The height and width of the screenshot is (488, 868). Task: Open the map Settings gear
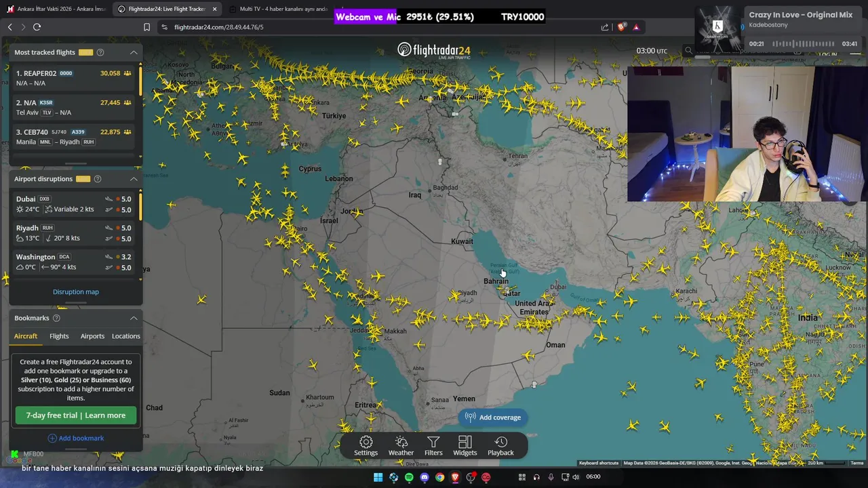pyautogui.click(x=366, y=446)
